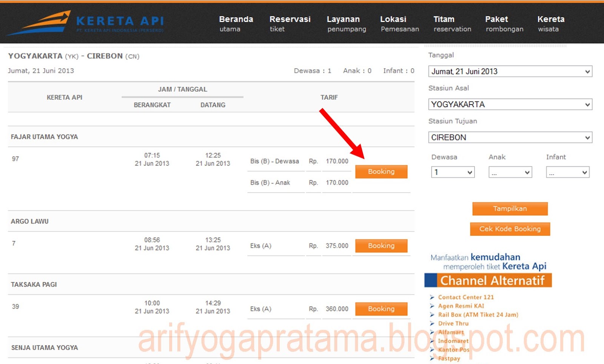Open Reservasi tiket menu
The height and width of the screenshot is (364, 604).
coord(290,24)
